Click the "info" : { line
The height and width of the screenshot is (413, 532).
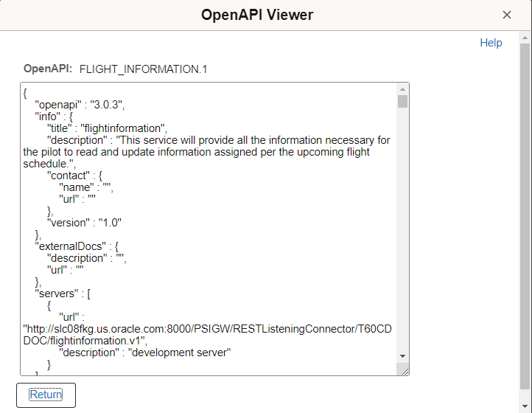click(54, 117)
